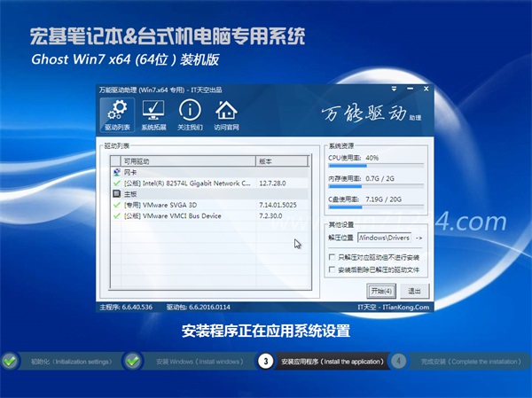Click the 主板 motherboard category icon

tap(116, 193)
